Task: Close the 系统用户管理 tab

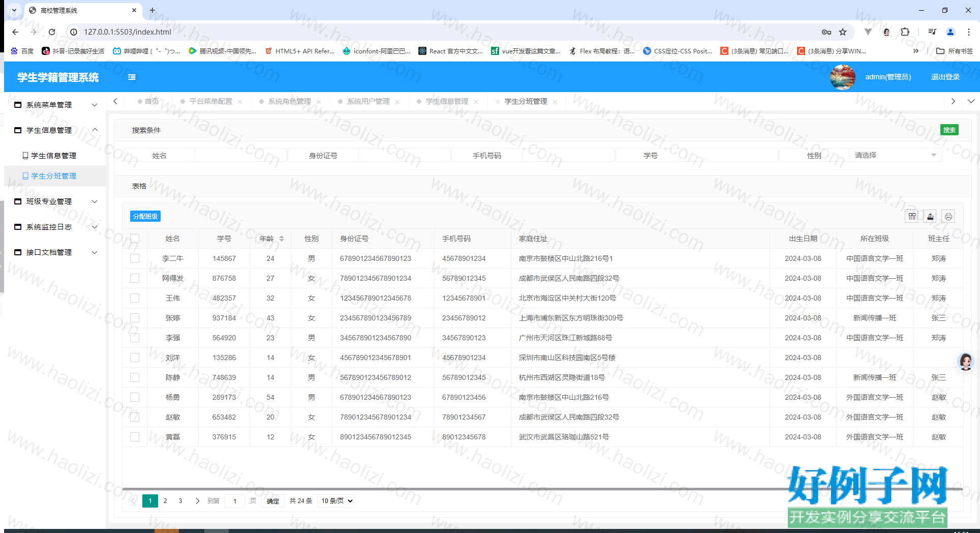Action: pos(397,102)
